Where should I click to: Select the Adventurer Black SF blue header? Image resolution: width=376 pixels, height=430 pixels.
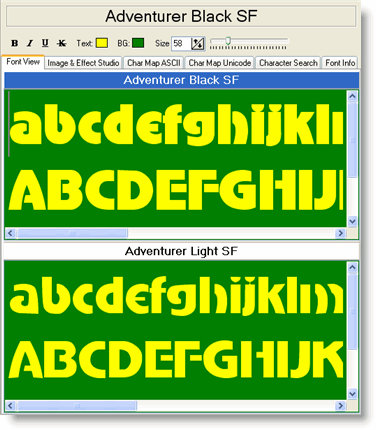[182, 80]
